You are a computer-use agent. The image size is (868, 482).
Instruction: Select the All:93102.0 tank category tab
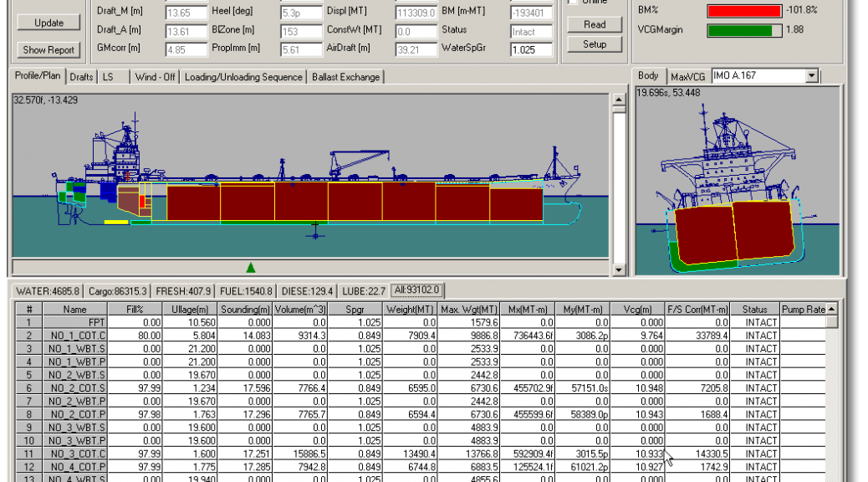point(416,290)
